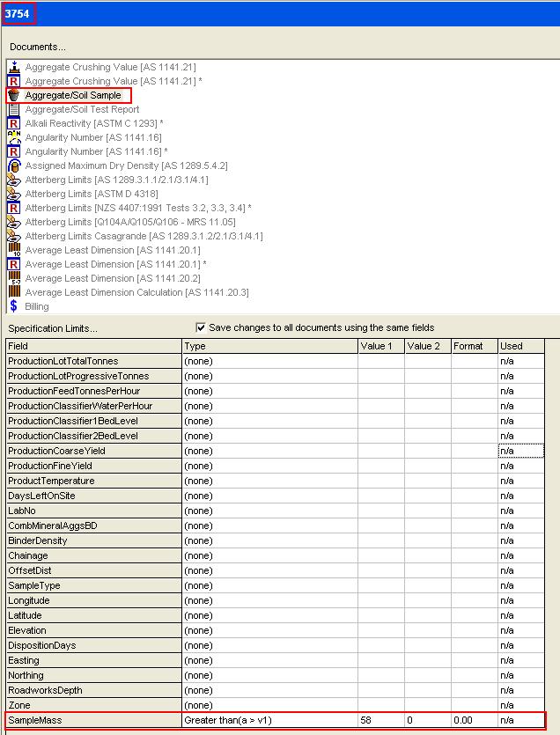Screen dimensions: 560x735
Task: Open the Type cell for the LabNo field
Action: coord(269,511)
